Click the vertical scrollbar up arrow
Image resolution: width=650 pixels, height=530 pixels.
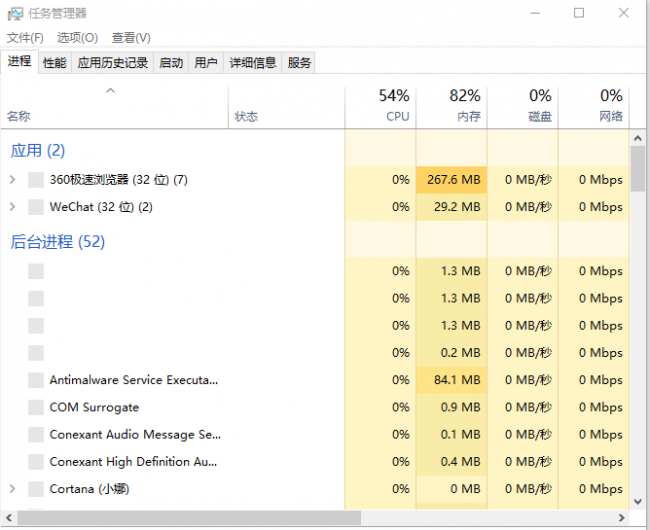[x=638, y=138]
